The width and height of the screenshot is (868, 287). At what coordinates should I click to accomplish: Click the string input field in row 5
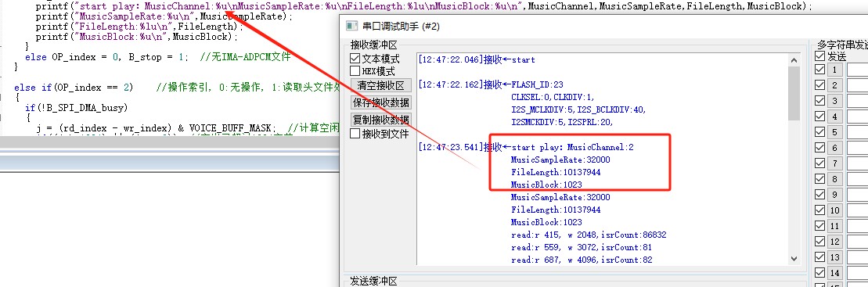pyautogui.click(x=858, y=132)
